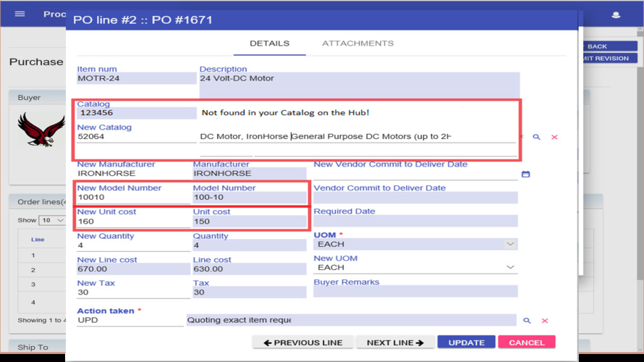Screen dimensions: 644x362
Task: Click the Back button behind the dialog
Action: coord(609,46)
